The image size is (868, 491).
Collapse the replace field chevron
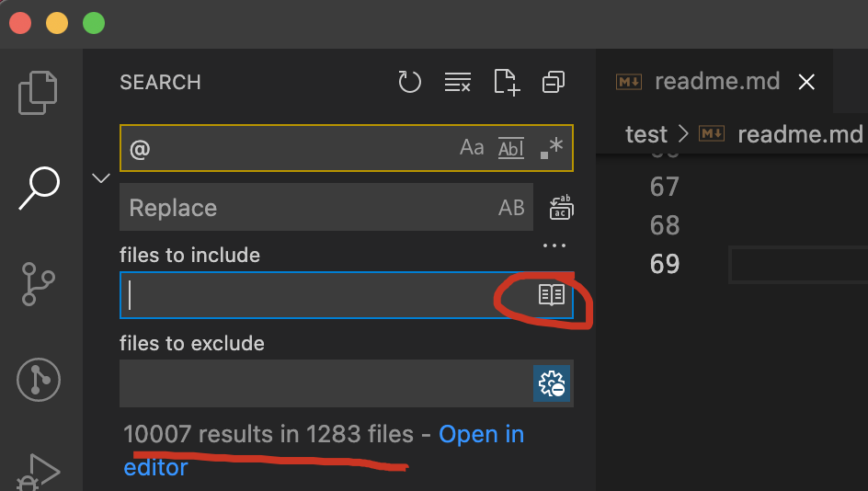(x=101, y=178)
